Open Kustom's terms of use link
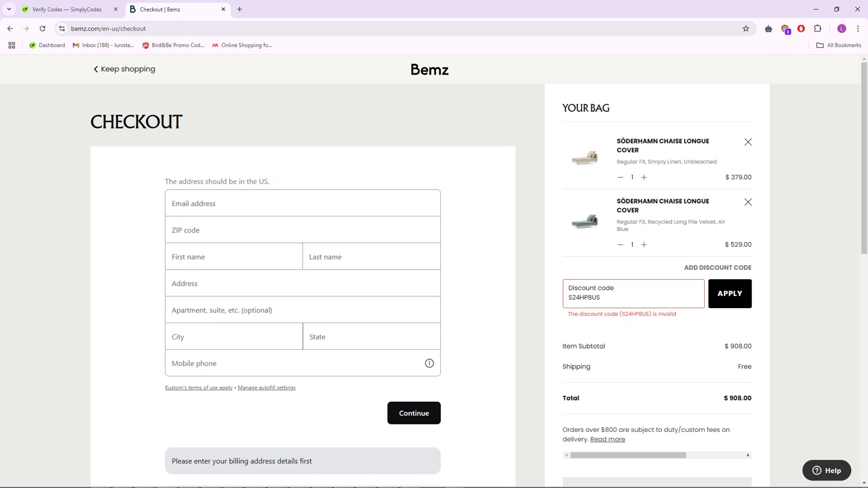The image size is (868, 488). tap(198, 388)
